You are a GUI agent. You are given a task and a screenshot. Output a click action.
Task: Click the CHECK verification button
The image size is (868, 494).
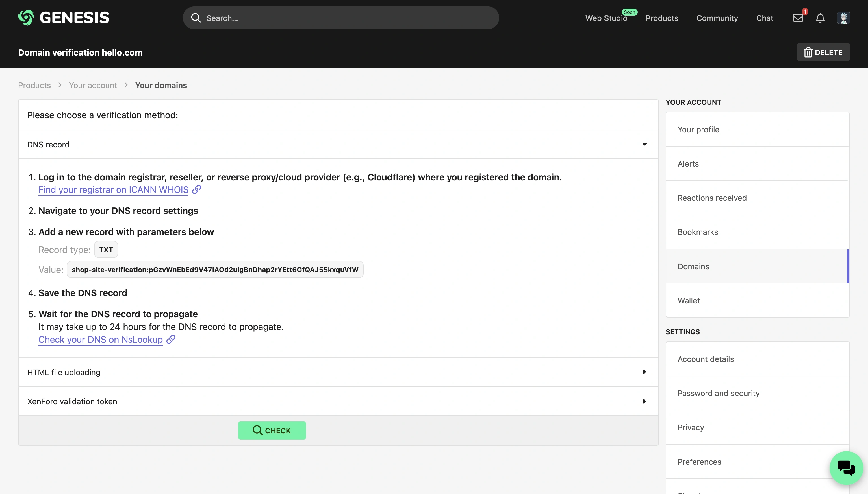(x=272, y=430)
